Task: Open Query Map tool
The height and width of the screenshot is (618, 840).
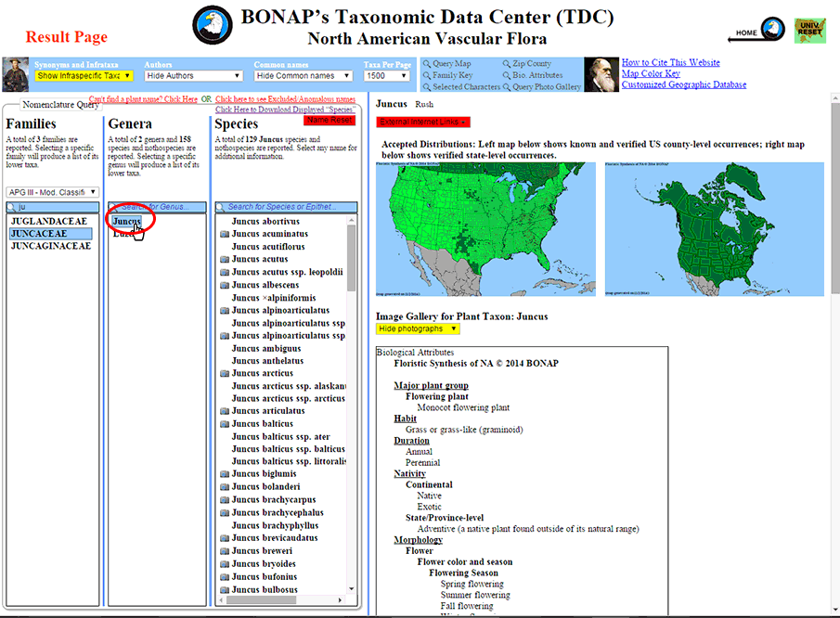Action: (x=446, y=64)
